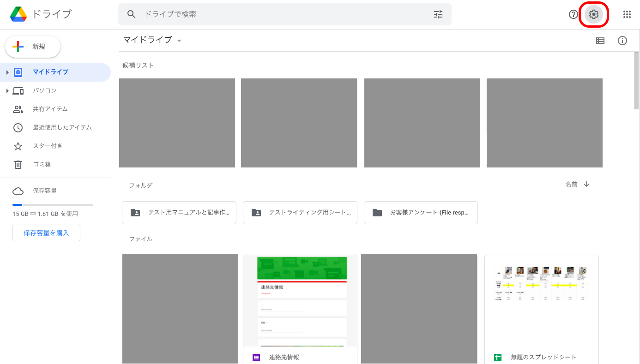
Task: Expand the マイドライブ tree in sidebar
Action: tap(7, 72)
